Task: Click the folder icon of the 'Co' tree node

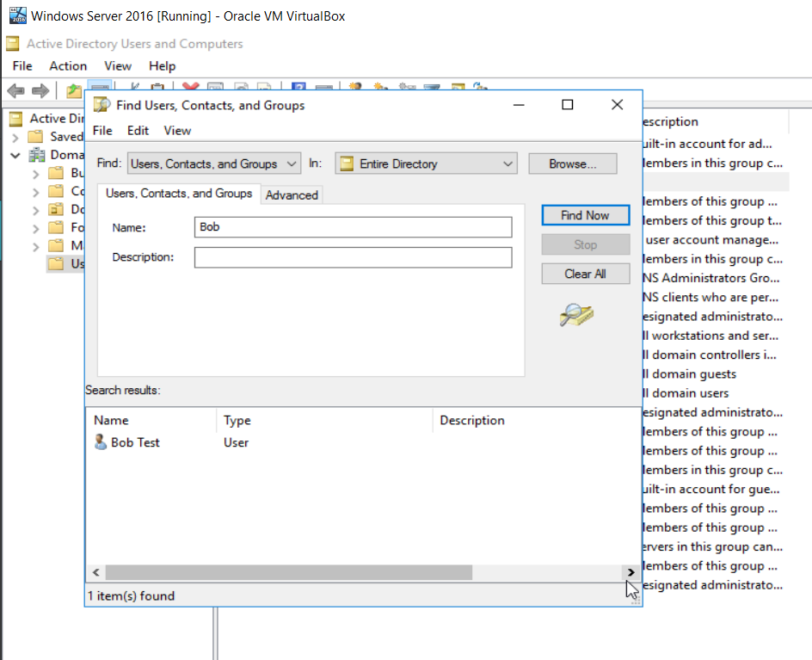Action: click(56, 191)
